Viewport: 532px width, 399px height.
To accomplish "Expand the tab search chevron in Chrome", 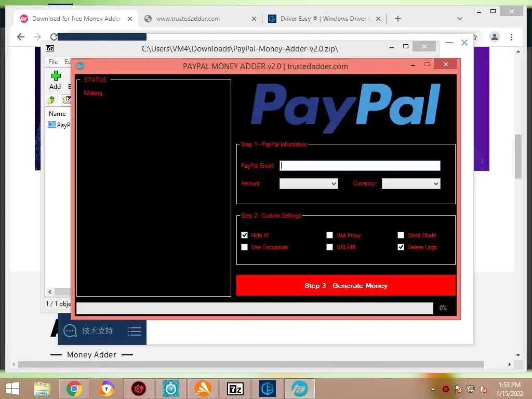I will (460, 19).
